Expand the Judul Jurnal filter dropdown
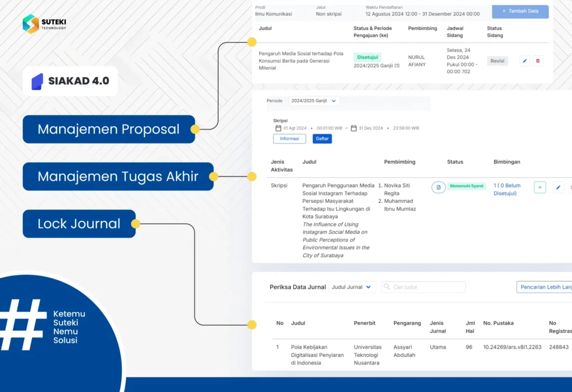The image size is (572, 392). 351,287
